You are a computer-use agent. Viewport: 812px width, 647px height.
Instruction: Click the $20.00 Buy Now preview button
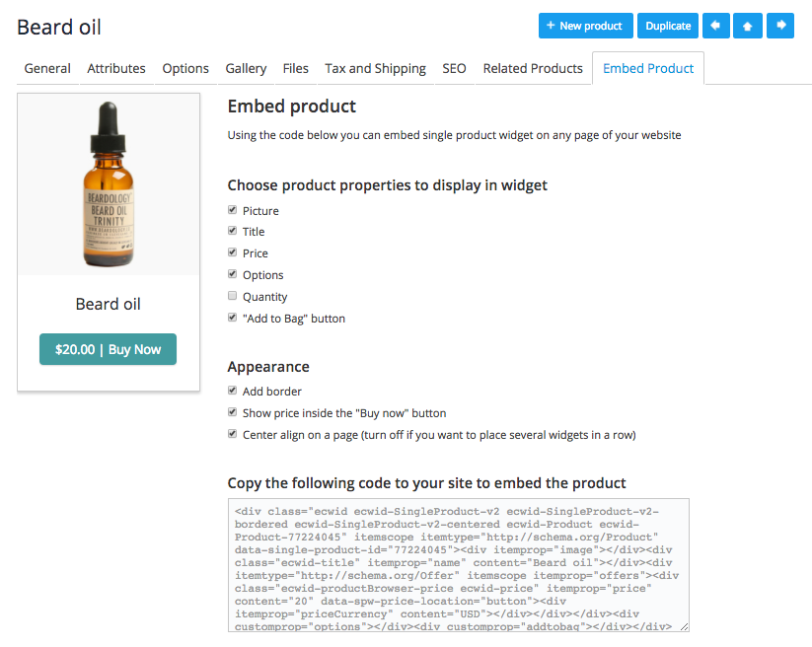[x=108, y=349]
